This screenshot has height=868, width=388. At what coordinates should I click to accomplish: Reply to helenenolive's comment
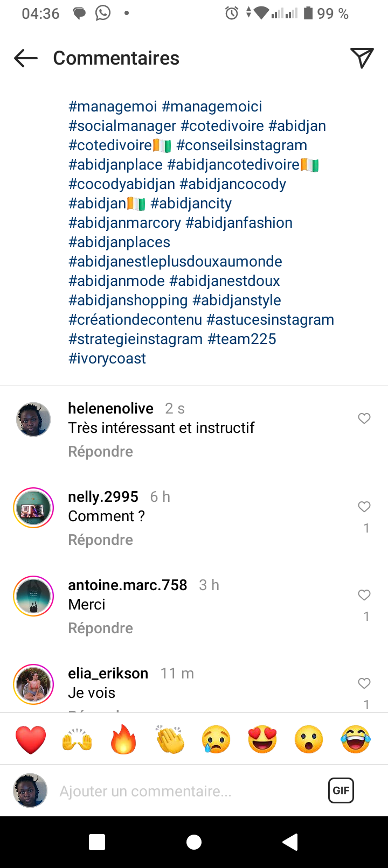click(x=100, y=451)
